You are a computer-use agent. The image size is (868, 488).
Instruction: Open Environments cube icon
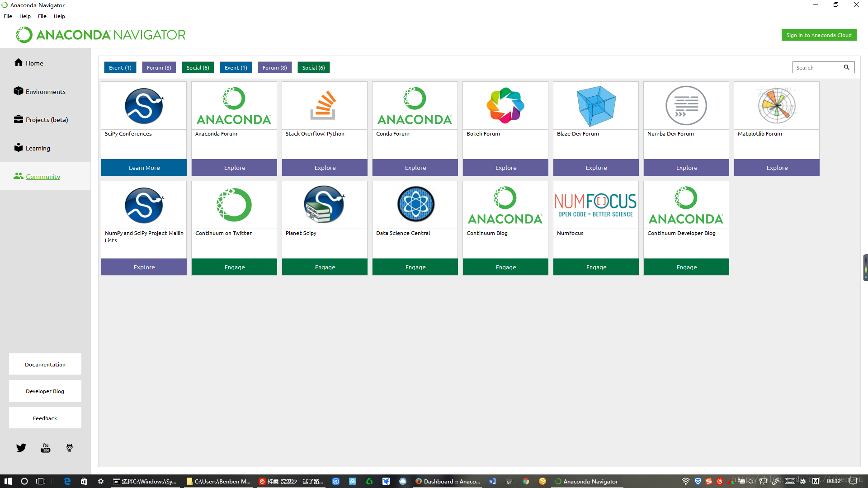coord(18,91)
